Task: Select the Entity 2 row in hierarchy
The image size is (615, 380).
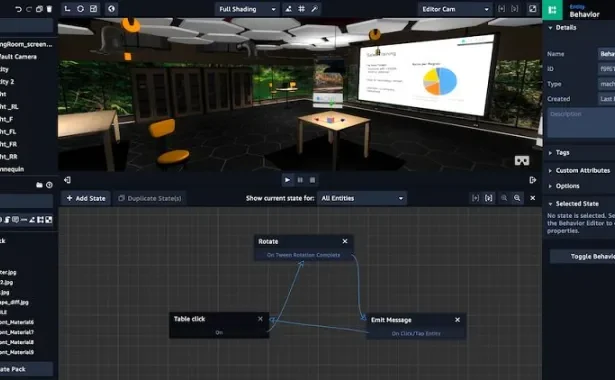Action: click(x=27, y=82)
